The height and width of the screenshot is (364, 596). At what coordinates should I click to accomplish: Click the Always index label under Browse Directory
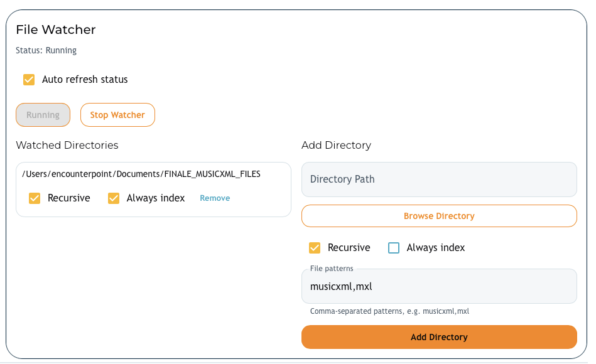point(436,248)
